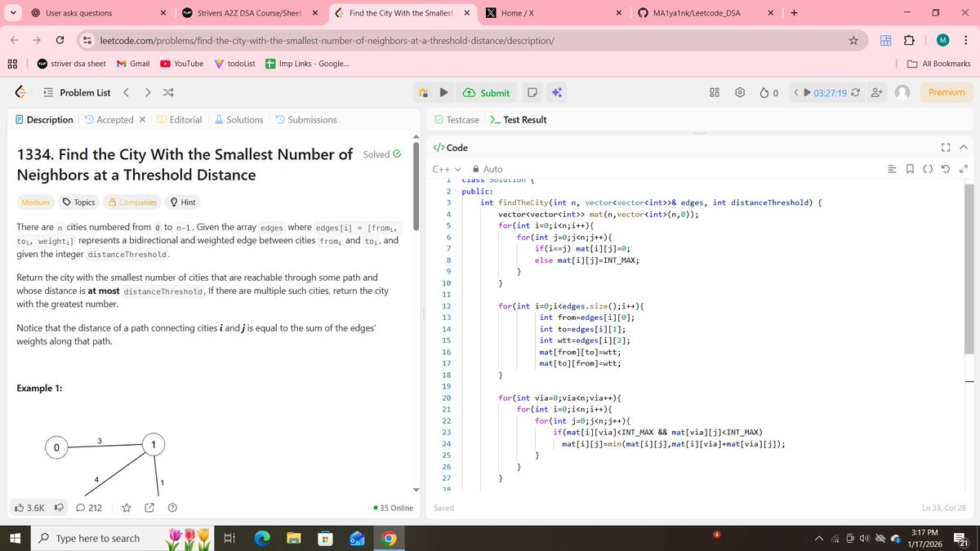
Task: Click the streak flame counter
Action: [x=769, y=92]
